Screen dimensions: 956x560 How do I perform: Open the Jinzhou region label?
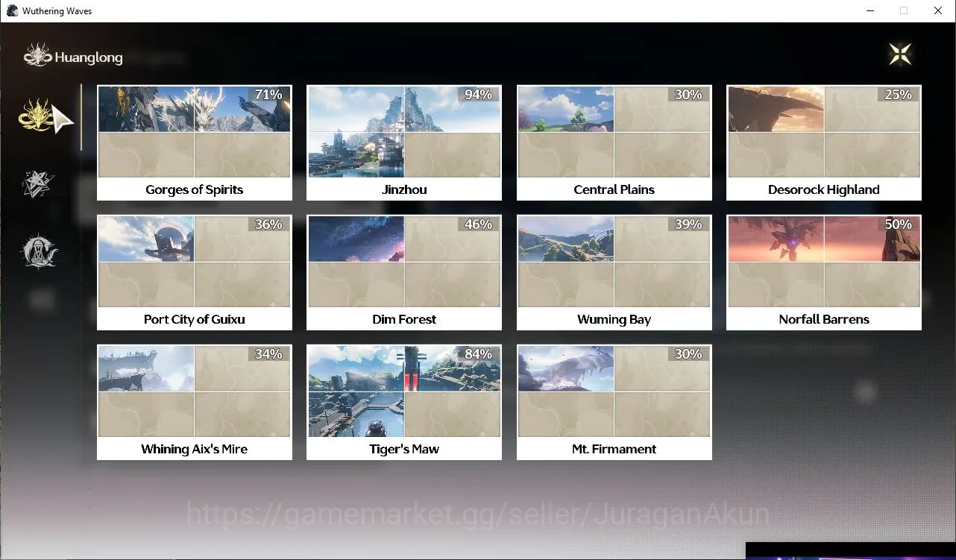[404, 189]
